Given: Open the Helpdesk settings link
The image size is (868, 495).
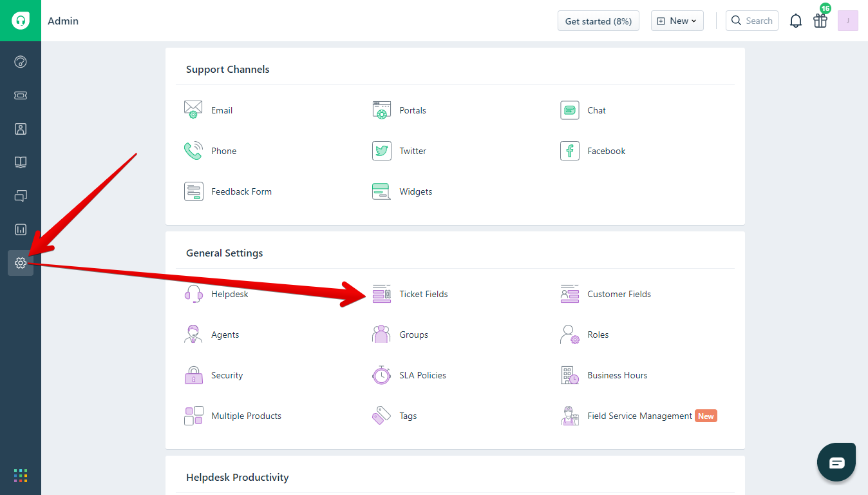Looking at the screenshot, I should click(x=230, y=294).
